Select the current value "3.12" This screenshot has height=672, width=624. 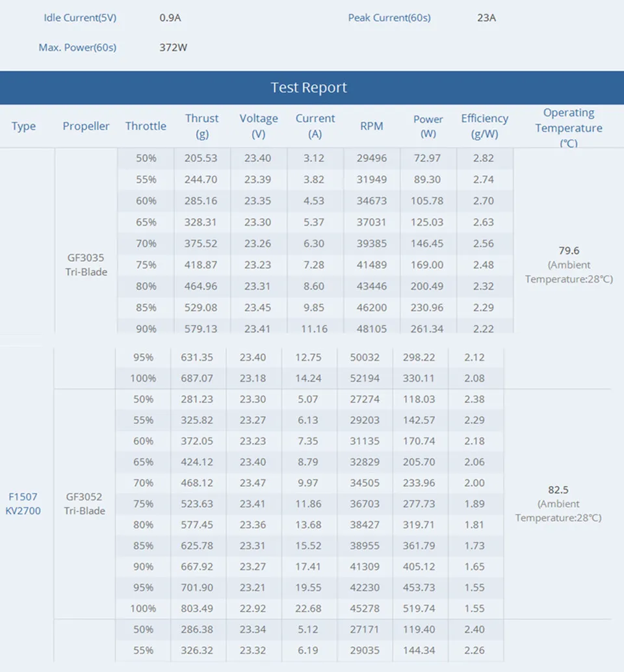coord(314,158)
